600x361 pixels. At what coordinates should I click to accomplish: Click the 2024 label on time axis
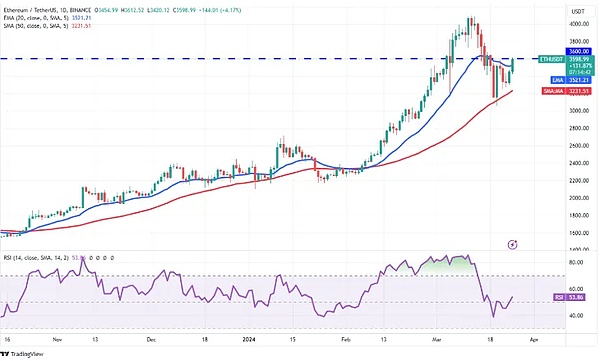[249, 340]
